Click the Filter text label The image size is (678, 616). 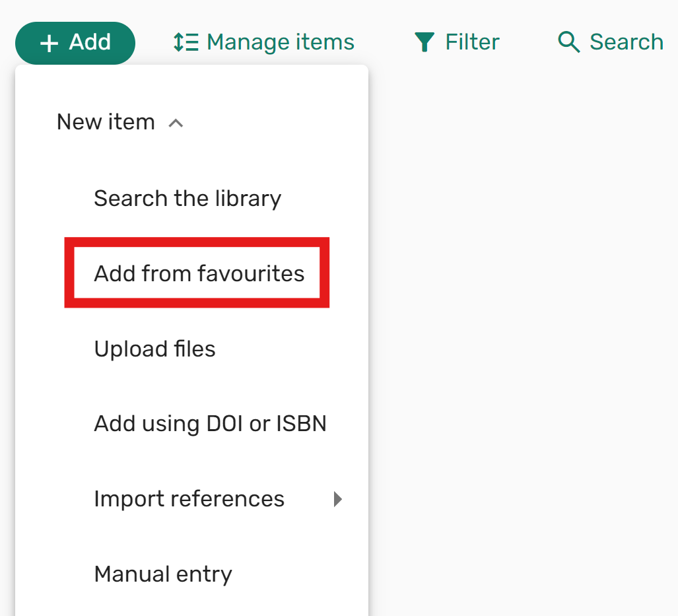(x=472, y=42)
